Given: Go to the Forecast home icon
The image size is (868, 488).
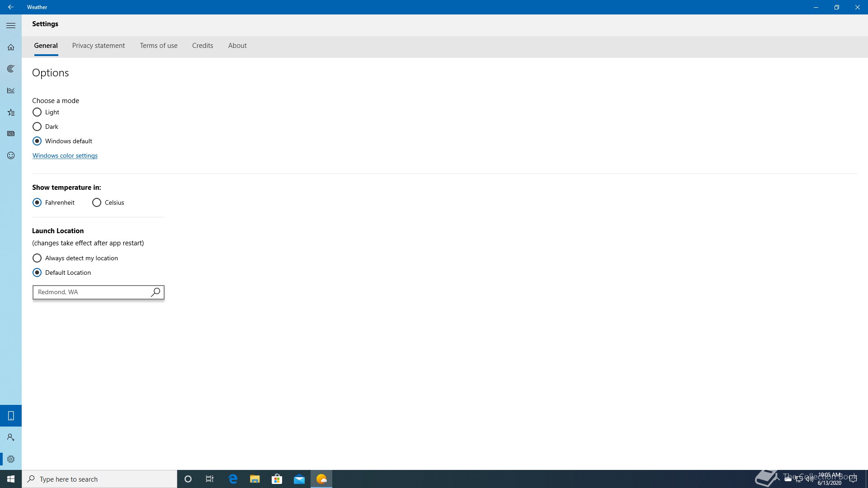Looking at the screenshot, I should (x=11, y=47).
